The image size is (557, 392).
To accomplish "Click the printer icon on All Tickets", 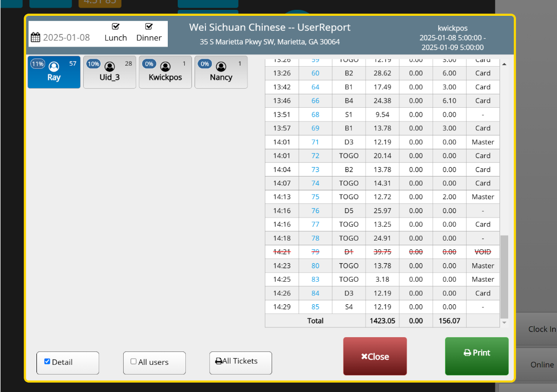I will coord(219,361).
